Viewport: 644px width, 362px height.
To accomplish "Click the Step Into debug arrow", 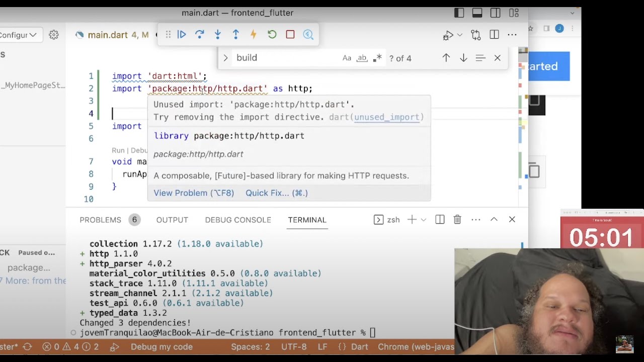I will 218,35.
